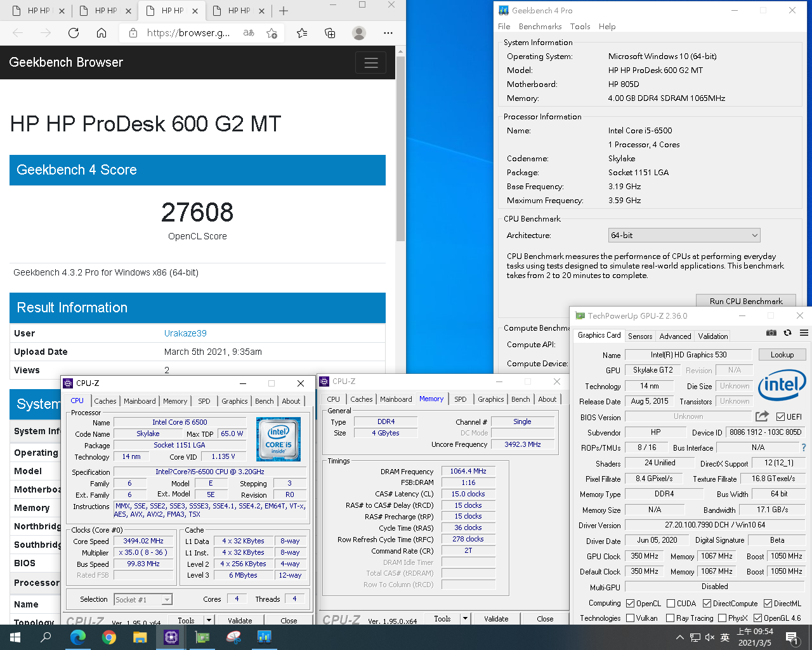Expand Tools arrow in front CPU-Z window
The image size is (812, 650).
point(209,620)
